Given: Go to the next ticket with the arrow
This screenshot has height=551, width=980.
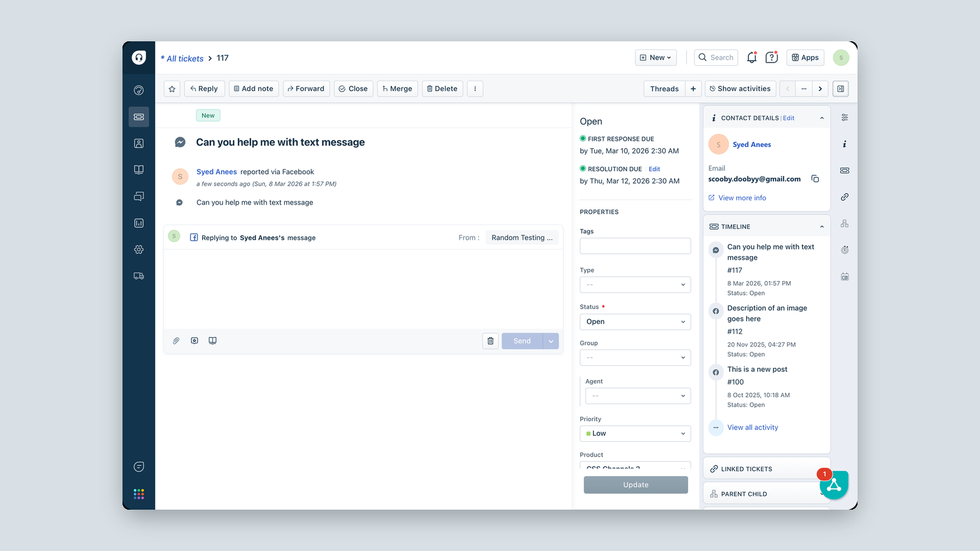Looking at the screenshot, I should (820, 88).
